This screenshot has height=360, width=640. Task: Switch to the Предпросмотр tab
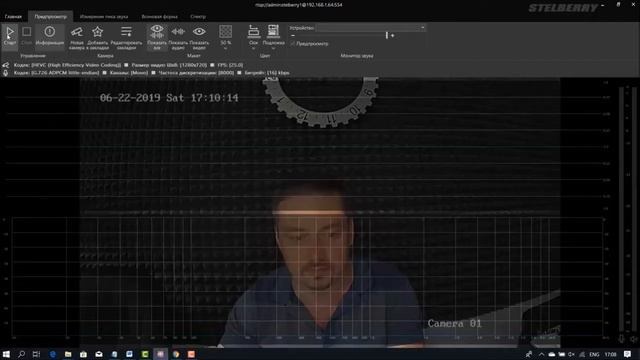pos(51,17)
